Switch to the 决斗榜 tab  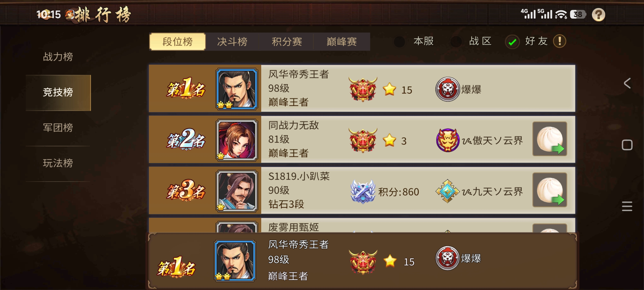pos(232,42)
